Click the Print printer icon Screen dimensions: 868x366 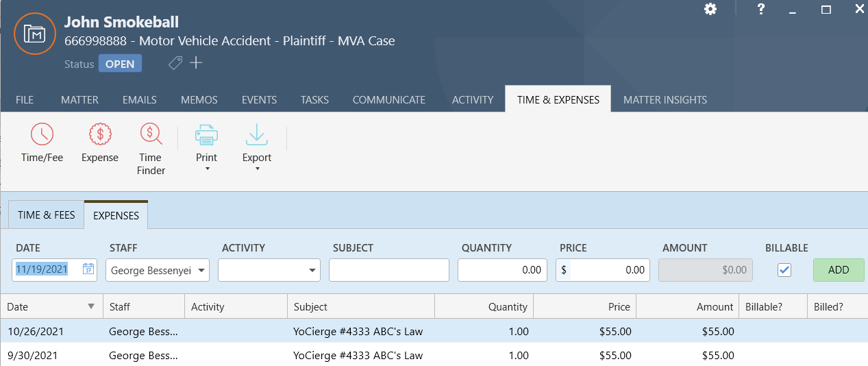[206, 135]
